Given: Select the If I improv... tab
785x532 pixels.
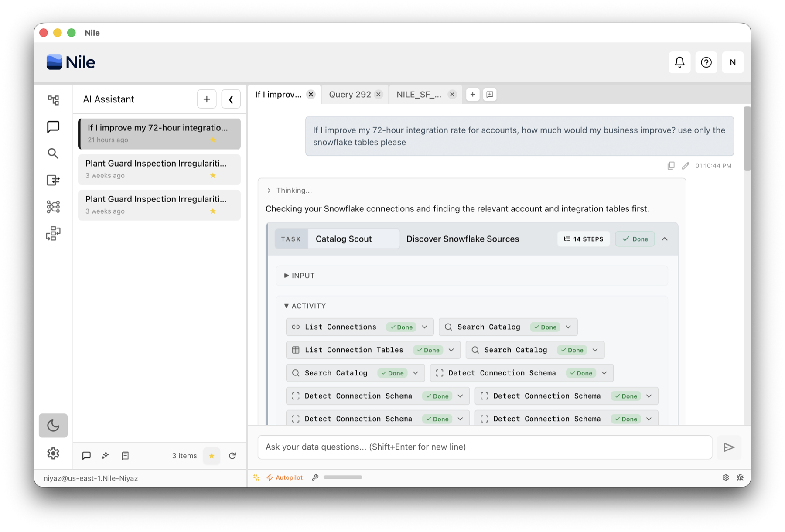Looking at the screenshot, I should [x=278, y=95].
